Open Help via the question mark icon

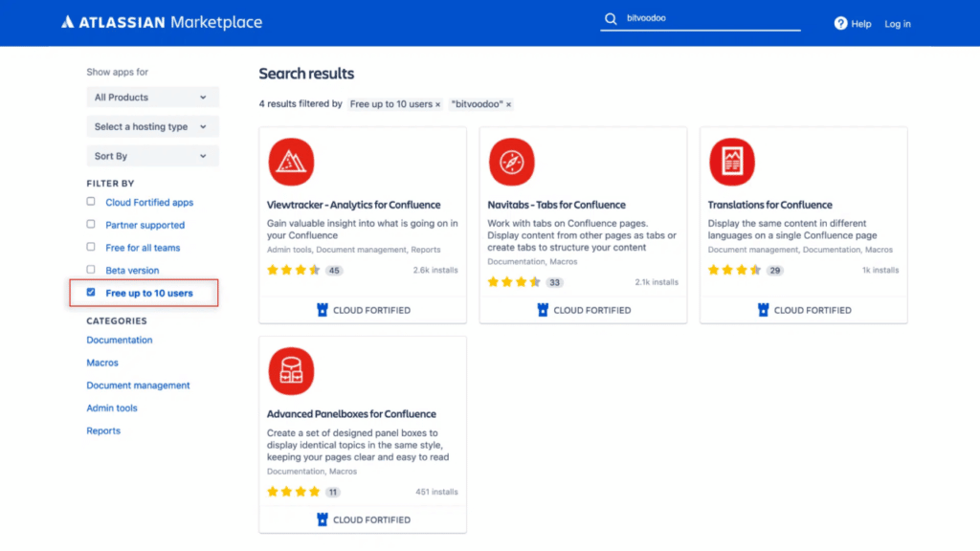[838, 23]
